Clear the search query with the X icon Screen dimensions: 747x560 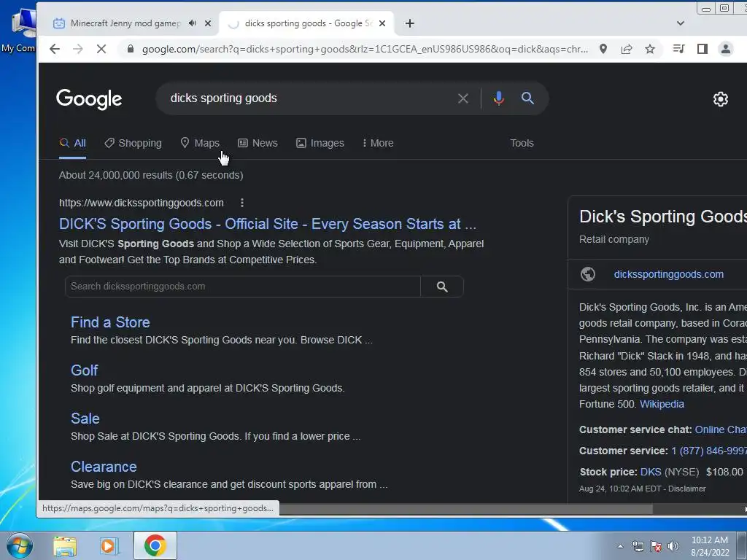[463, 98]
